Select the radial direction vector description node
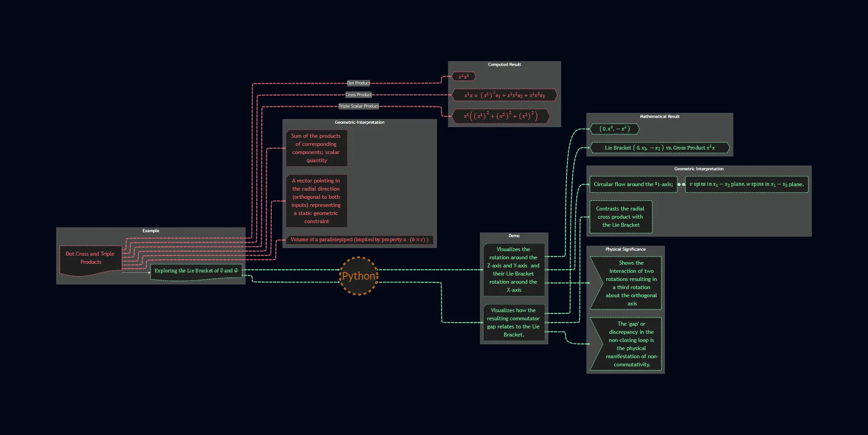Viewport: 868px width, 435px height. (316, 201)
